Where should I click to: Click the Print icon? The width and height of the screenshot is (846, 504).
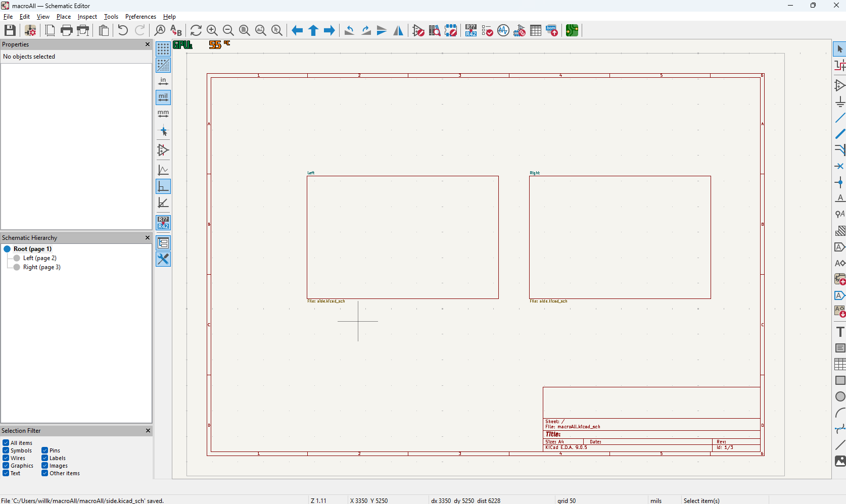pyautogui.click(x=66, y=30)
